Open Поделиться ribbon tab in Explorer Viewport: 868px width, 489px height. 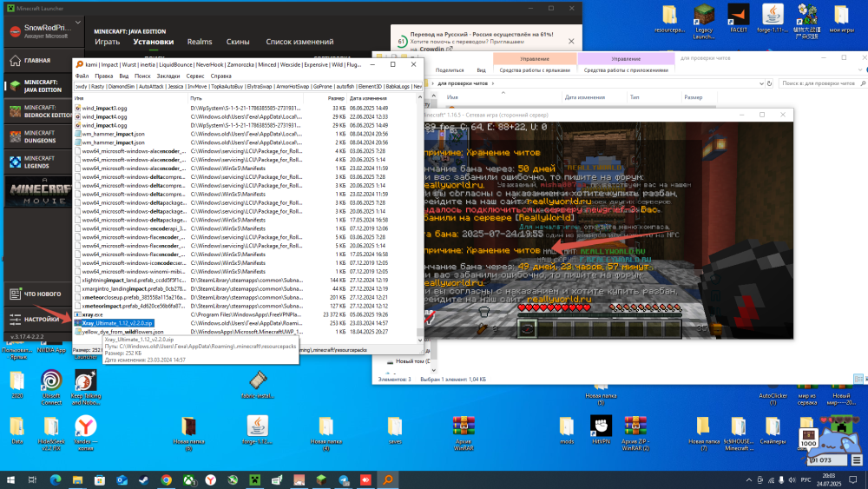click(450, 70)
